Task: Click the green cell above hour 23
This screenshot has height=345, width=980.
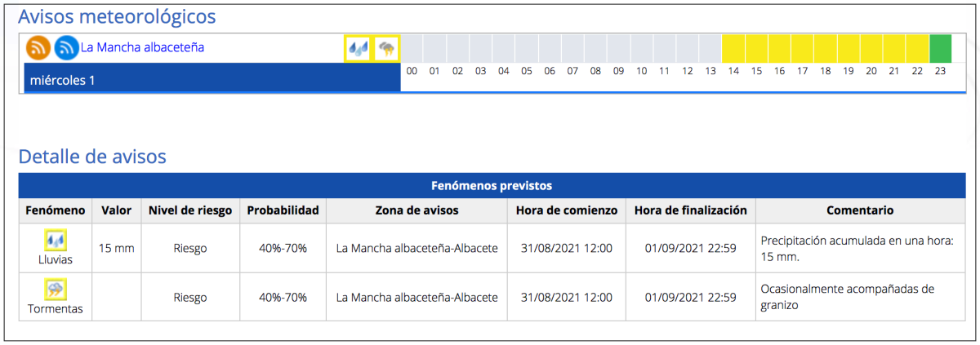Action: (941, 48)
